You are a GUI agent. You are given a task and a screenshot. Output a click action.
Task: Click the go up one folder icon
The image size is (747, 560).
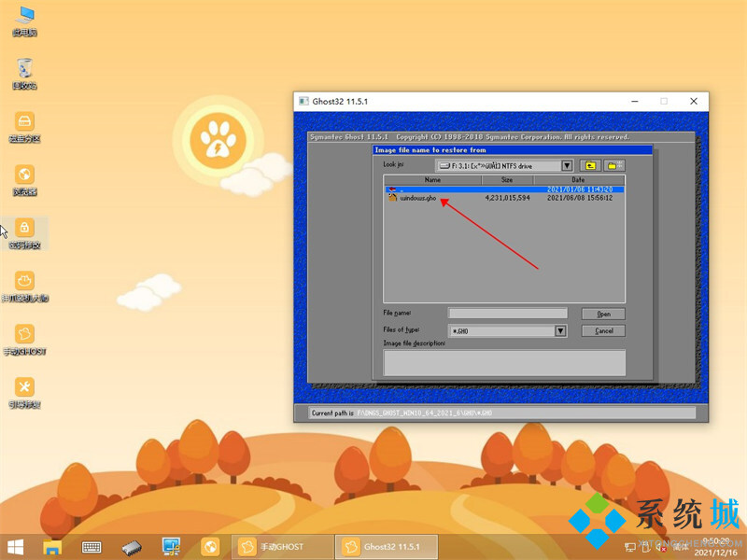tap(590, 165)
